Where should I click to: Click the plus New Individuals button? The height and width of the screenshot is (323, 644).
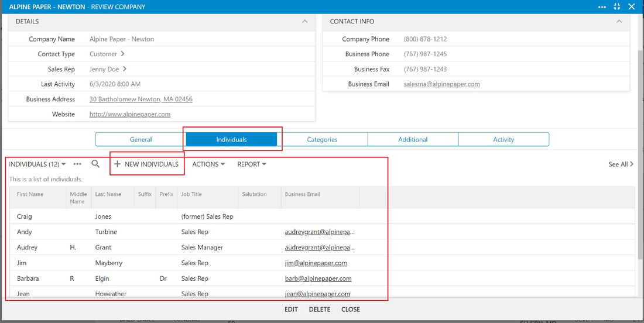146,164
